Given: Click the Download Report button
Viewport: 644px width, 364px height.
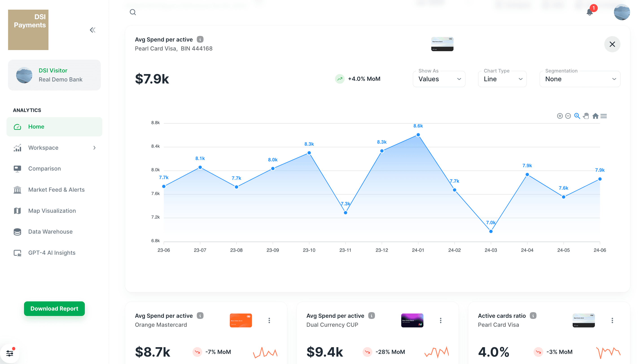Looking at the screenshot, I should point(54,309).
